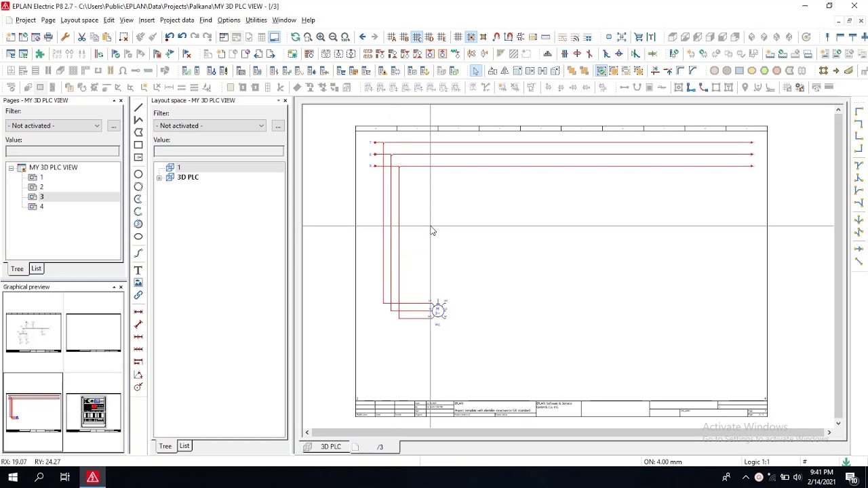Select the Line drawing tool

tap(138, 107)
